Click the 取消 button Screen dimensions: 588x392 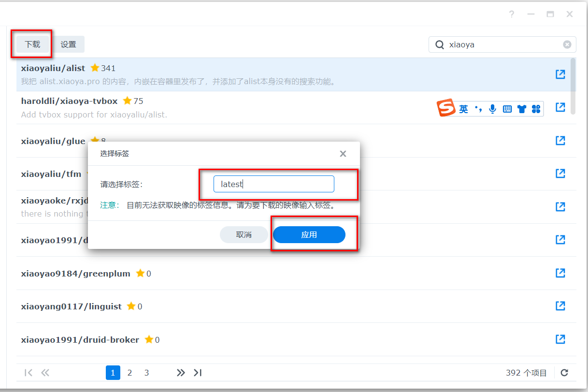[244, 235]
